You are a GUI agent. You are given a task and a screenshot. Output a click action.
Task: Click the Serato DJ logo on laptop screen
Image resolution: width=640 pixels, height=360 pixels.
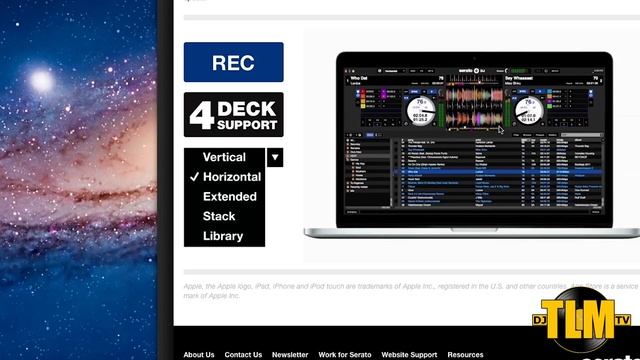click(472, 71)
